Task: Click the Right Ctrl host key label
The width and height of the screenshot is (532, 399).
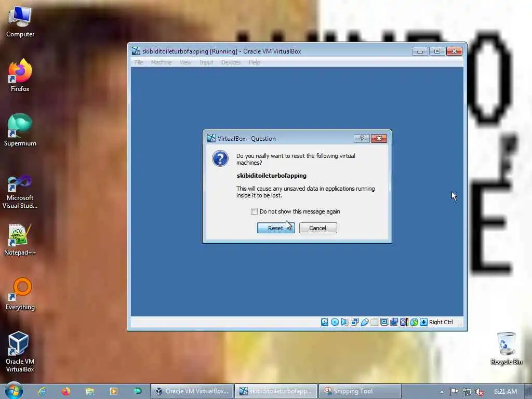Action: pos(441,322)
